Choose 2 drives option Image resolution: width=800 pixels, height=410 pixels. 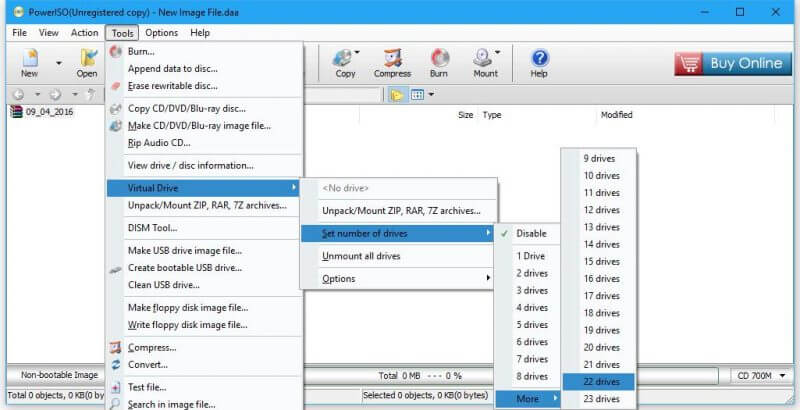point(528,273)
